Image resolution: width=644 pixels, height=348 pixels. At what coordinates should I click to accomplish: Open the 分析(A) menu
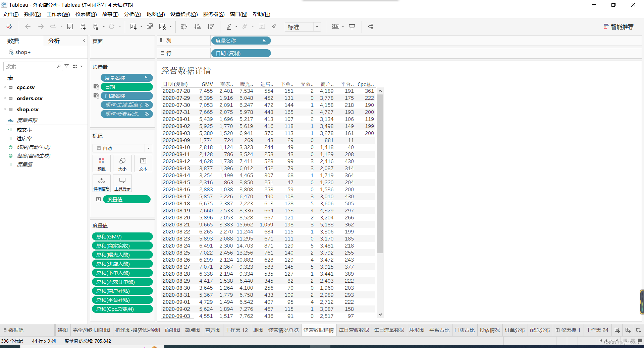coord(132,14)
